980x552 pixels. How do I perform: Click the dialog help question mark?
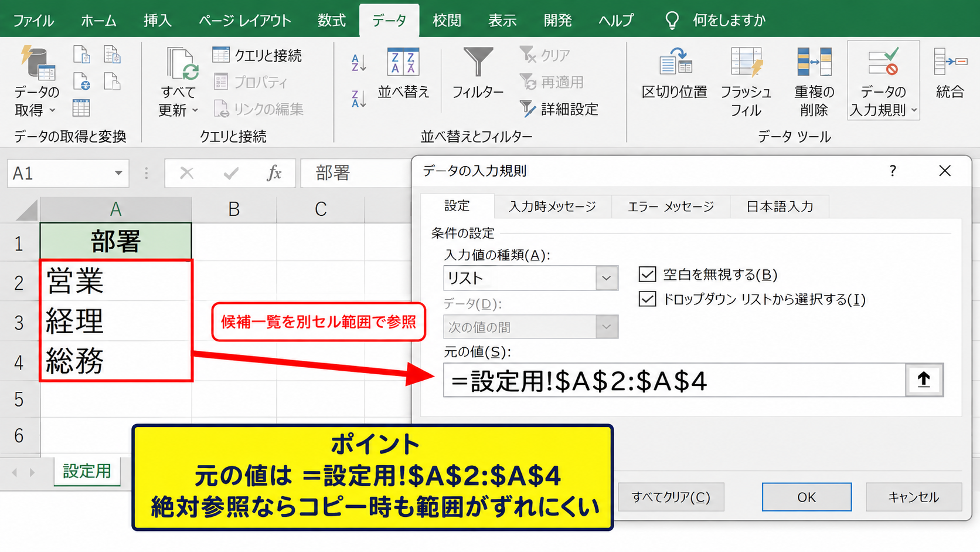click(x=893, y=171)
